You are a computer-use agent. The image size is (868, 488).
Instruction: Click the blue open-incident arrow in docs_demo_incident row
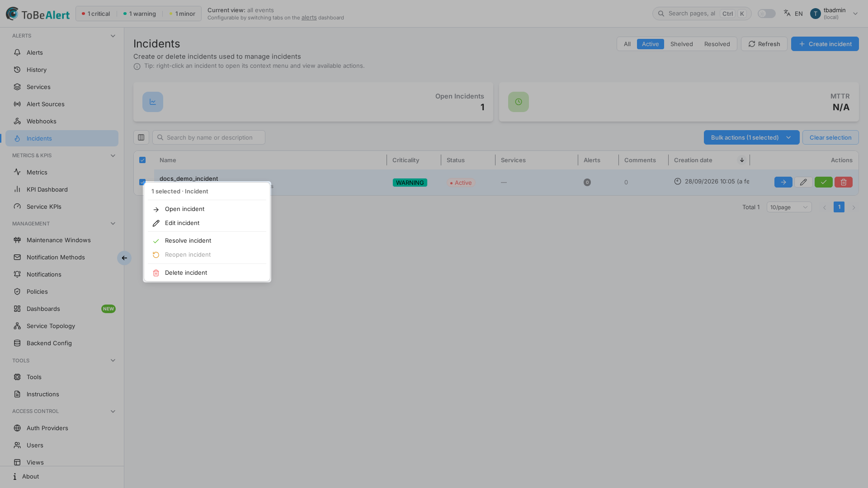[x=783, y=182]
